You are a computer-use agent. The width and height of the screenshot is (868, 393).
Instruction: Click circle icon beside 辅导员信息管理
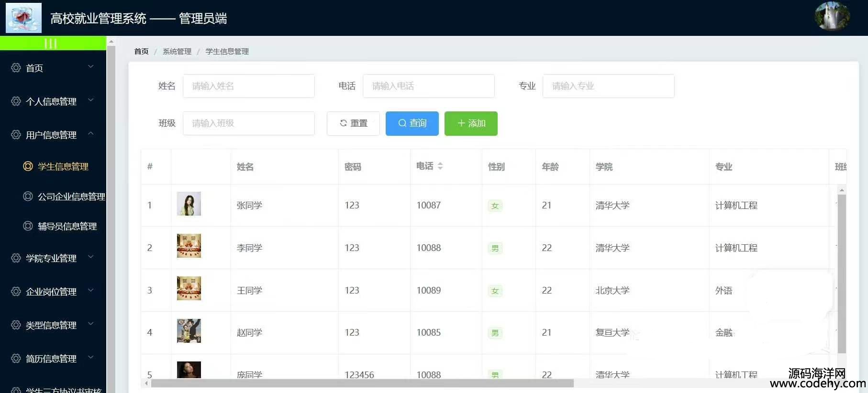point(28,226)
